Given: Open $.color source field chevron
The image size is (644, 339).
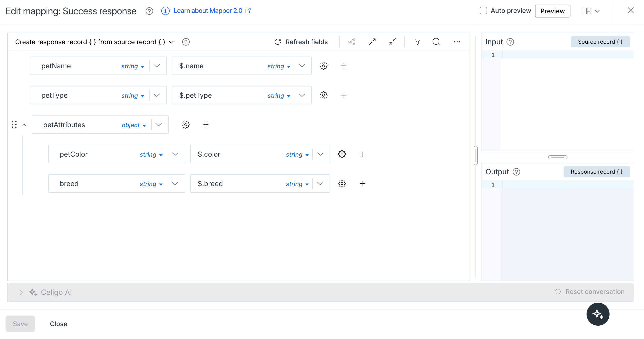Looking at the screenshot, I should 320,154.
